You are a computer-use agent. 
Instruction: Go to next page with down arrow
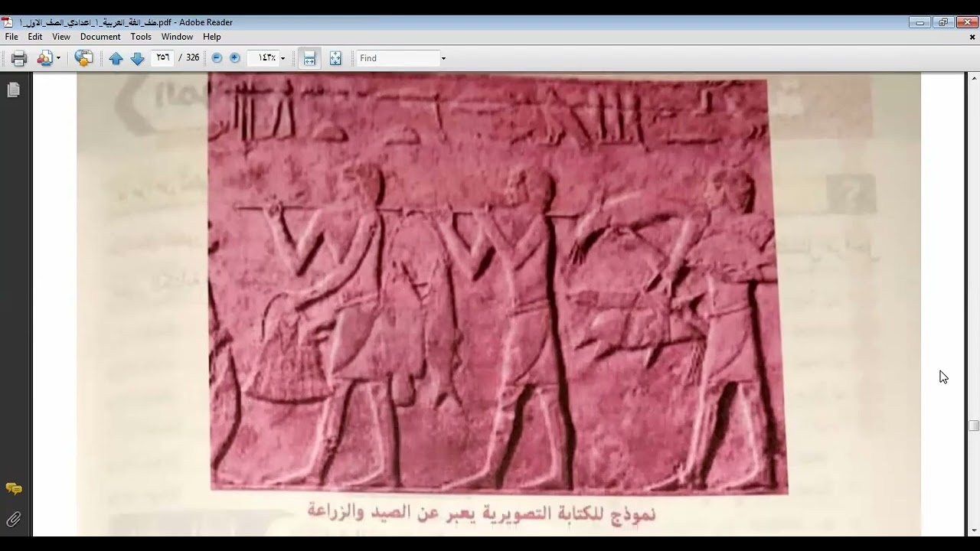(x=138, y=58)
